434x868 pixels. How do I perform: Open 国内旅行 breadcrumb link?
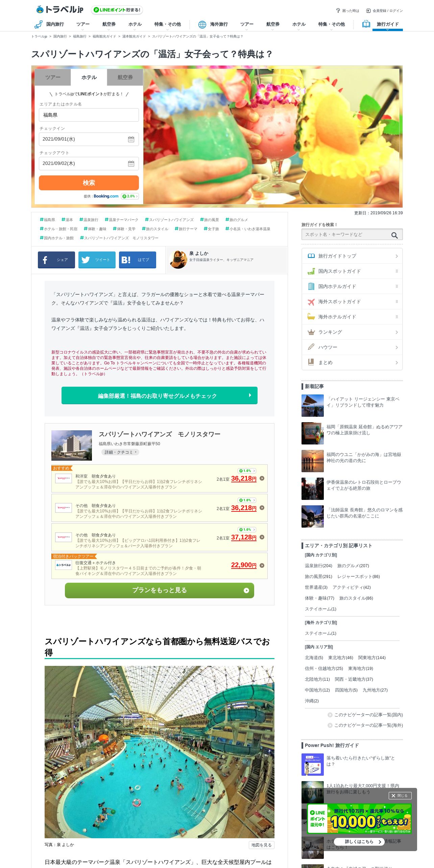60,37
